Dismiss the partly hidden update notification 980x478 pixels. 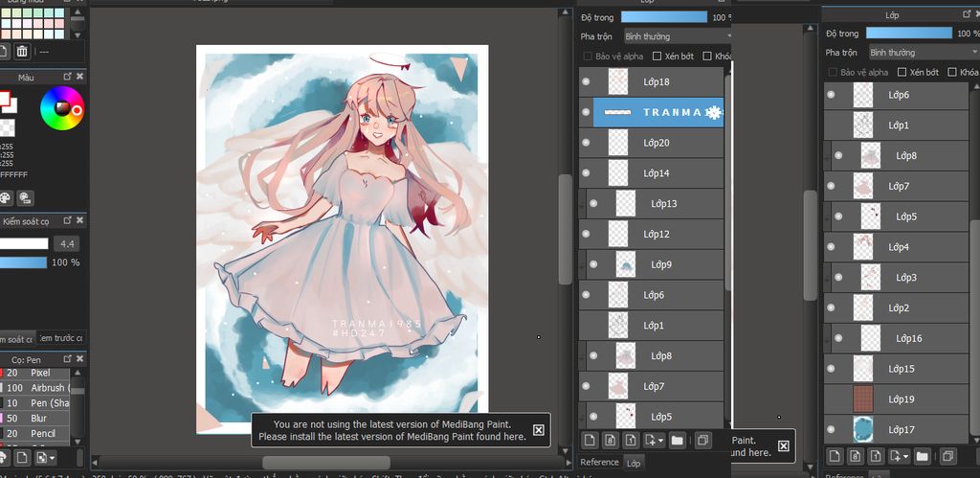(783, 446)
